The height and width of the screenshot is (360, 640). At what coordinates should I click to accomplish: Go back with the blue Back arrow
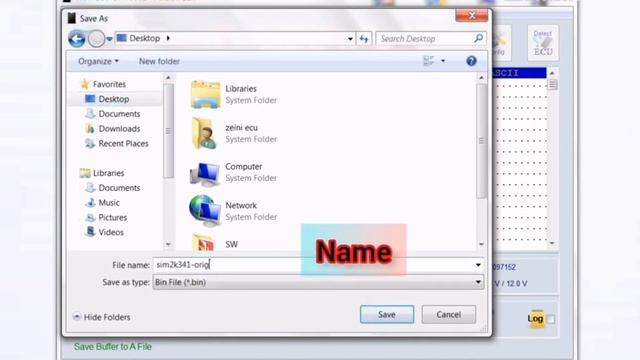pyautogui.click(x=77, y=39)
